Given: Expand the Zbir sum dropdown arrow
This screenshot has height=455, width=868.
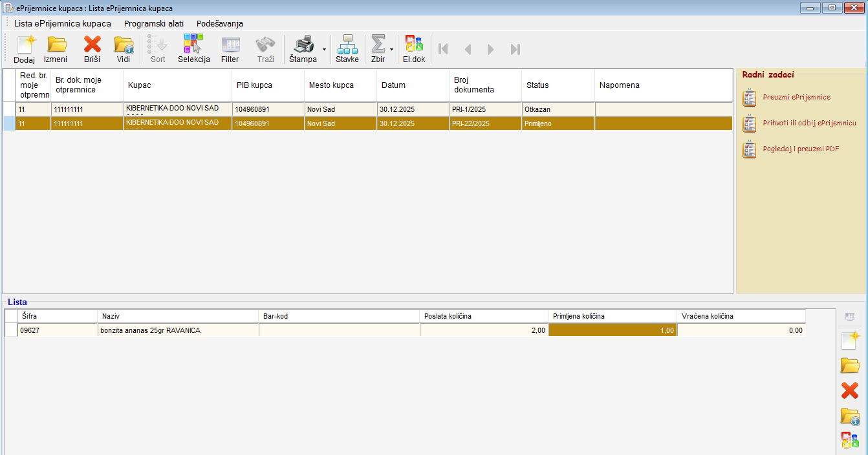Looking at the screenshot, I should tap(391, 49).
